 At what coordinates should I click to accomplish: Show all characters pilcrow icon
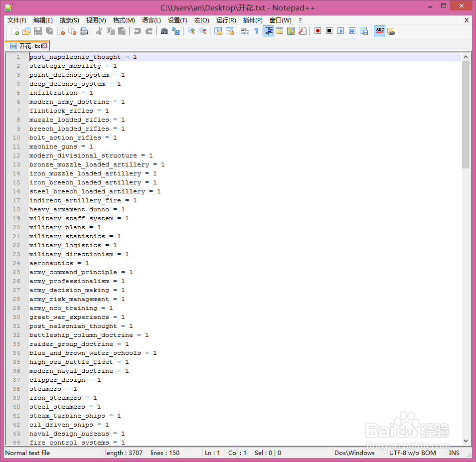[x=256, y=31]
